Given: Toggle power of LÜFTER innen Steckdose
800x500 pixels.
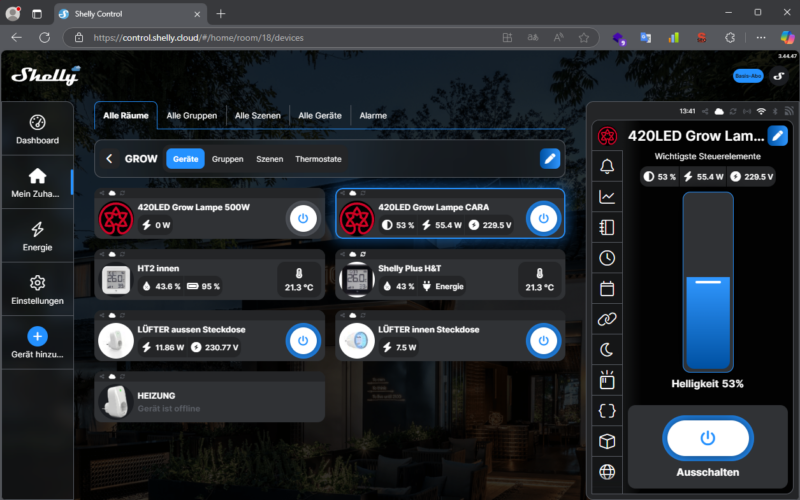Looking at the screenshot, I should tap(542, 340).
